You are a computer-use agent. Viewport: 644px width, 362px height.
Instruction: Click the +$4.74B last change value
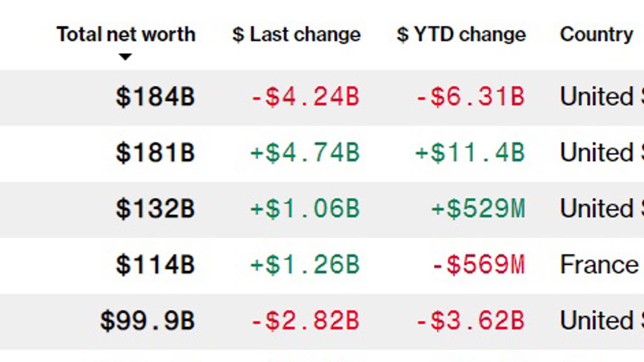pos(305,153)
